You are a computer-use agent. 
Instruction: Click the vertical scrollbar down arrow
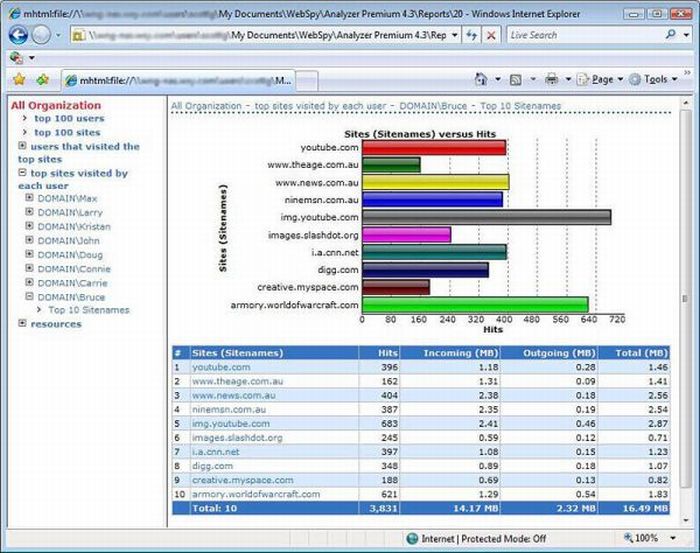(x=685, y=520)
